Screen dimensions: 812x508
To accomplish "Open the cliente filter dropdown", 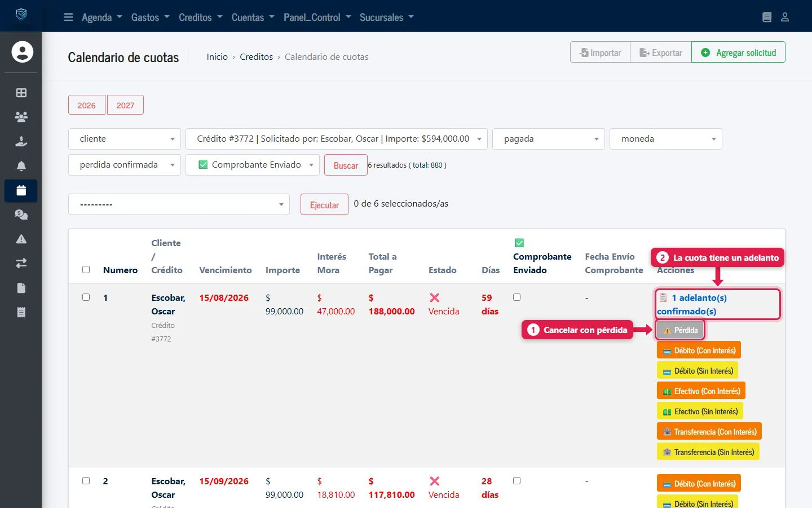I will point(125,139).
